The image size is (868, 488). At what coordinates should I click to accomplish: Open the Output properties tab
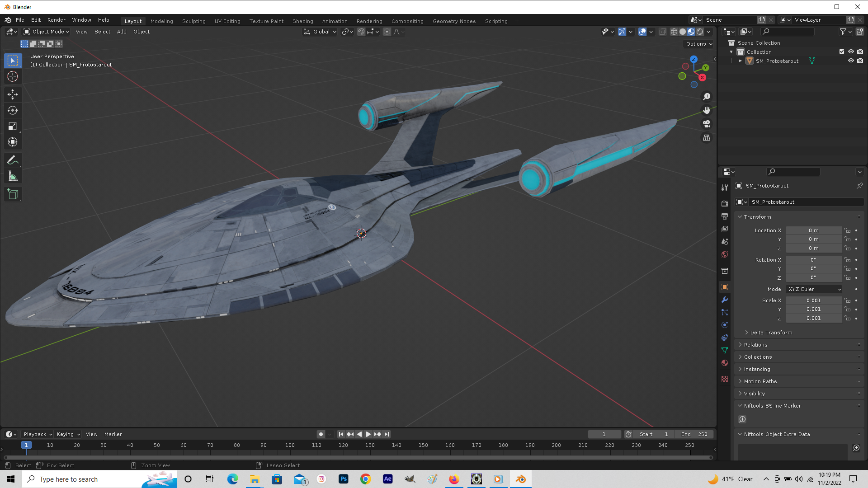[x=725, y=216]
